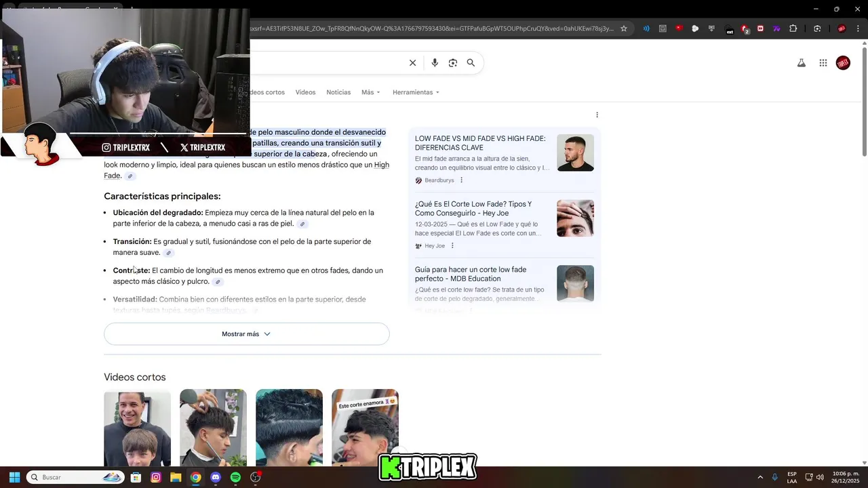
Task: Open OBS Studio from the taskbar
Action: click(x=256, y=477)
